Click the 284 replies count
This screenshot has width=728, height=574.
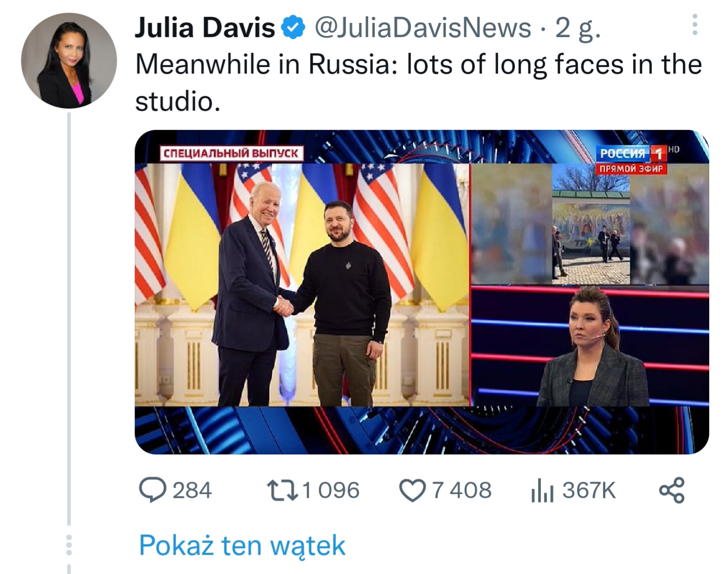[x=192, y=490]
